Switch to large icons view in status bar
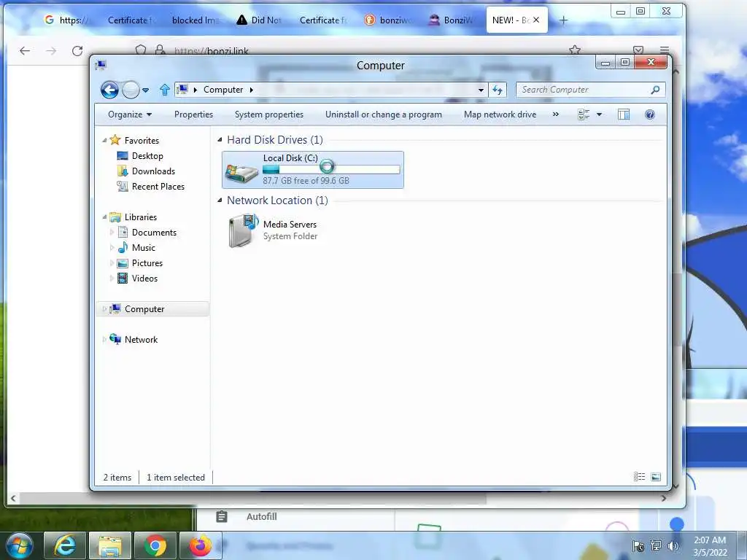Screen dimensions: 747x560 coord(656,477)
